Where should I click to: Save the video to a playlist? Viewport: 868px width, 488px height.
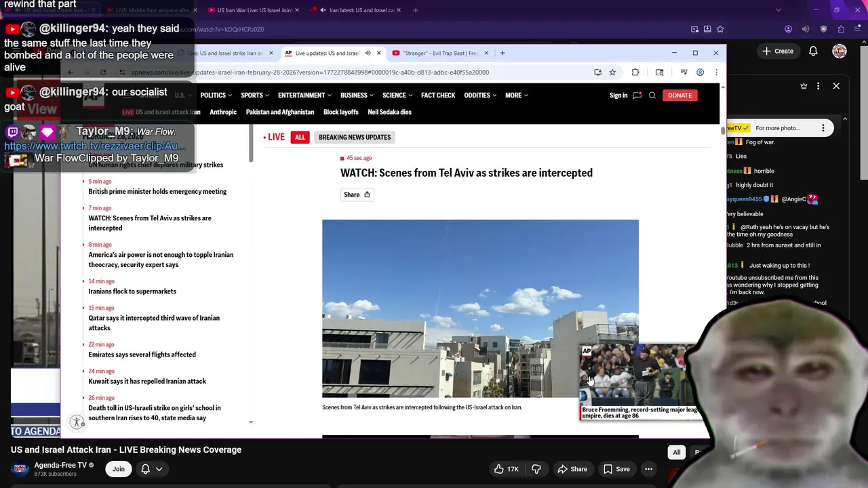(x=616, y=469)
